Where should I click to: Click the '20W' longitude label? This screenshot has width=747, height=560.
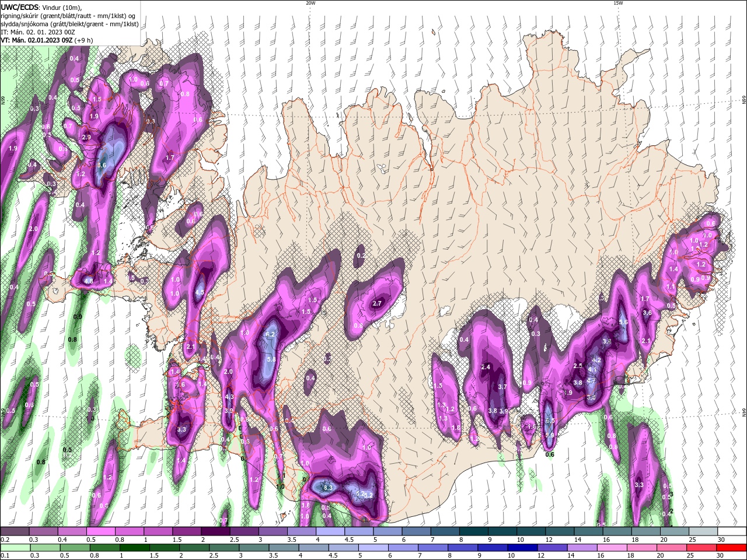pyautogui.click(x=310, y=3)
